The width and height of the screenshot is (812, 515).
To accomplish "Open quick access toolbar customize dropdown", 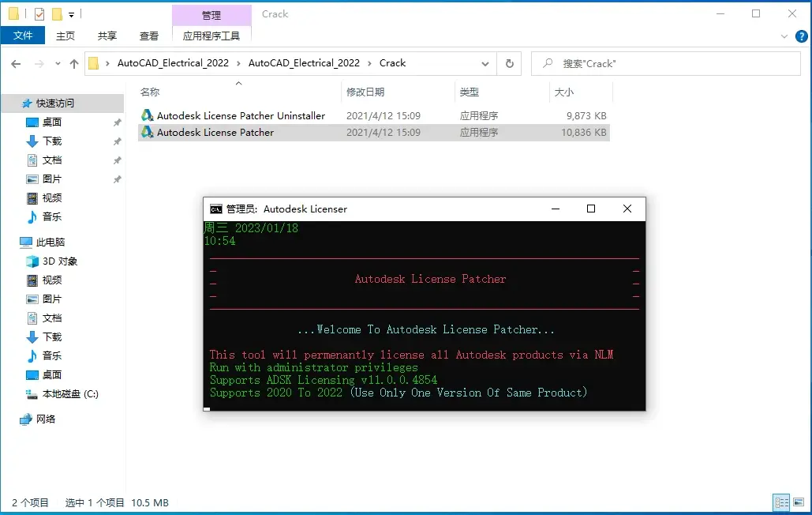I will coord(72,14).
